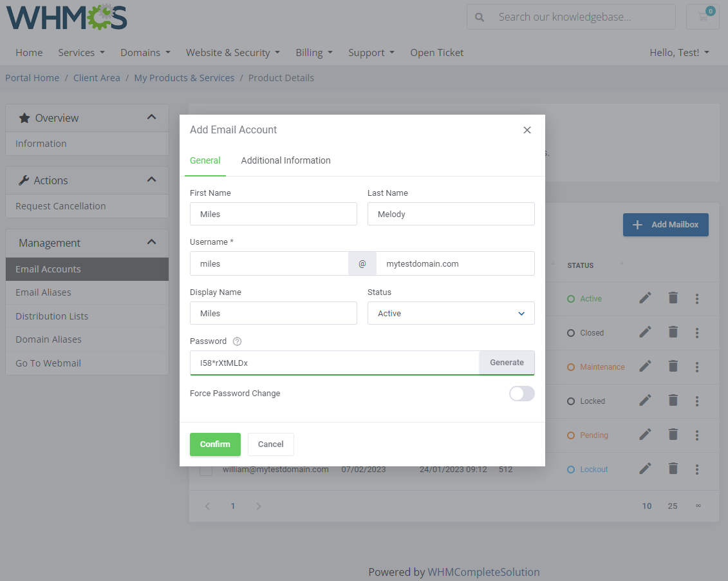Check the box next to william@mytestdomain.com
This screenshot has height=581, width=728.
206,470
